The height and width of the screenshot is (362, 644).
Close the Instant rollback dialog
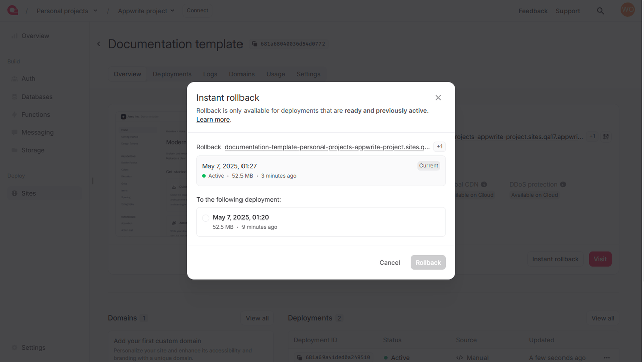coord(438,98)
